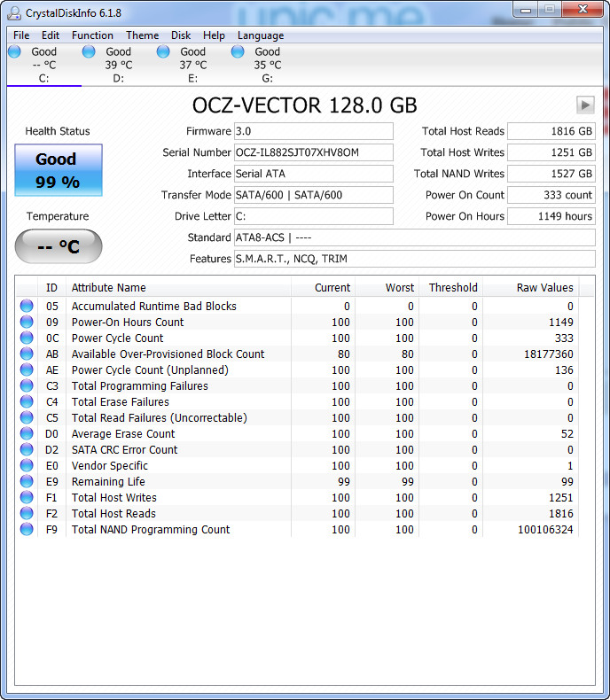Click the CrystalDiskInfo title bar icon
Screen dimensions: 610x700
(x=14, y=13)
